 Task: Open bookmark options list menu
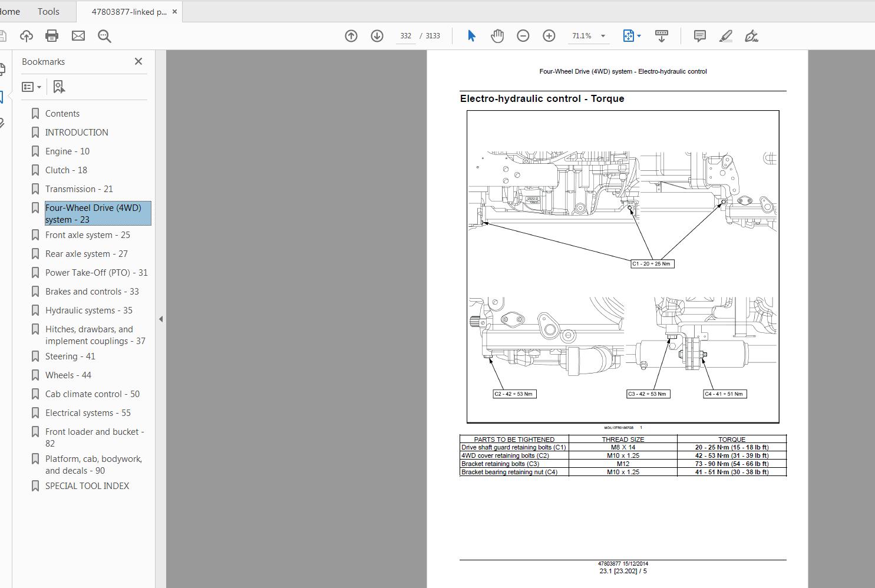(x=31, y=87)
